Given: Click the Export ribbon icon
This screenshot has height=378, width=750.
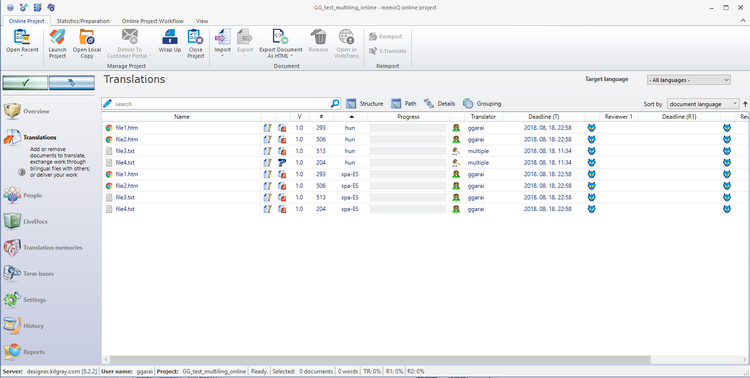Looking at the screenshot, I should click(245, 37).
